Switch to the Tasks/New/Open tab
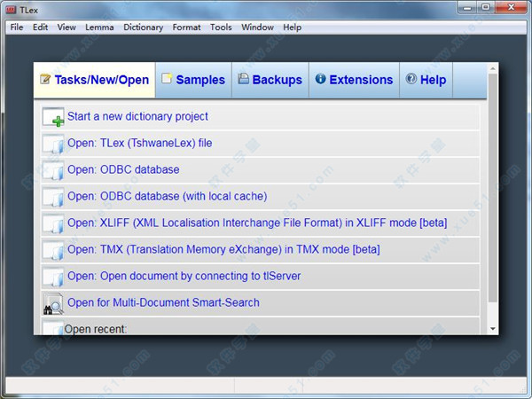This screenshot has width=532, height=399. click(x=95, y=80)
